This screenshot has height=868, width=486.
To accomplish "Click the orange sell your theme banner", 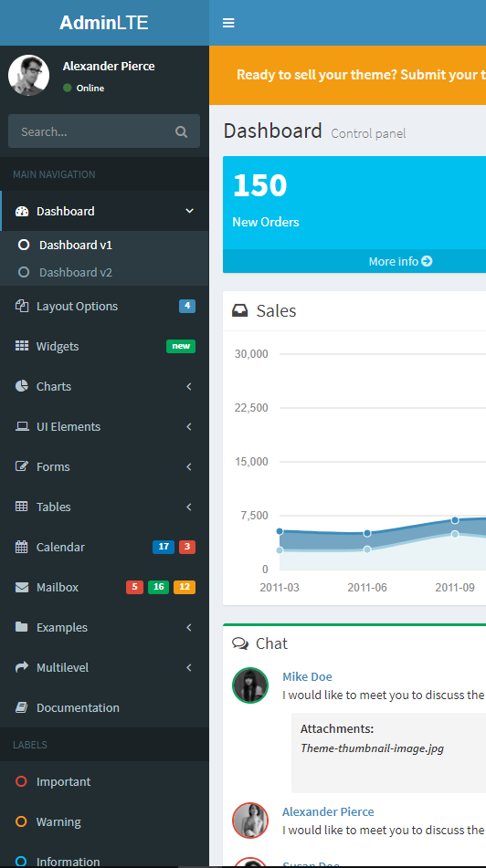I will [347, 75].
